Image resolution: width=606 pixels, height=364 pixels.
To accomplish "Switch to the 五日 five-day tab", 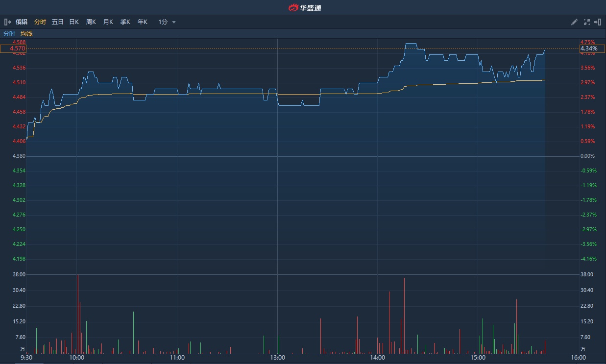I will tap(57, 22).
